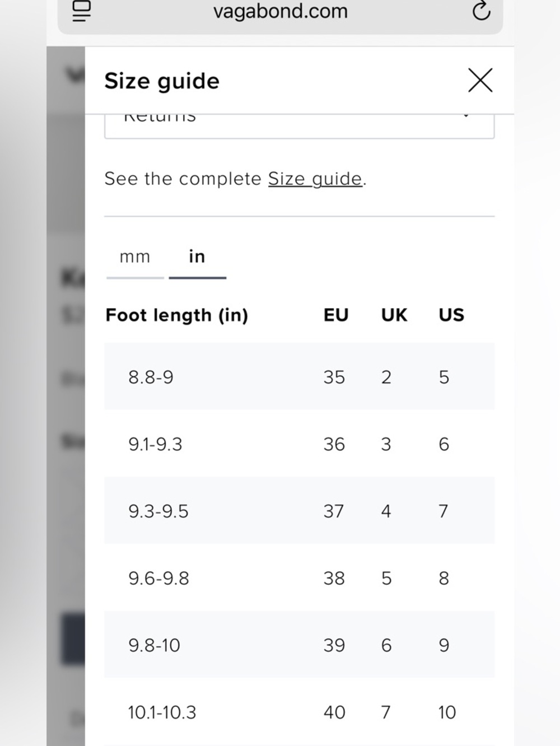This screenshot has width=560, height=746.
Task: Select the 9.6-9.8 foot length cell
Action: point(158,578)
